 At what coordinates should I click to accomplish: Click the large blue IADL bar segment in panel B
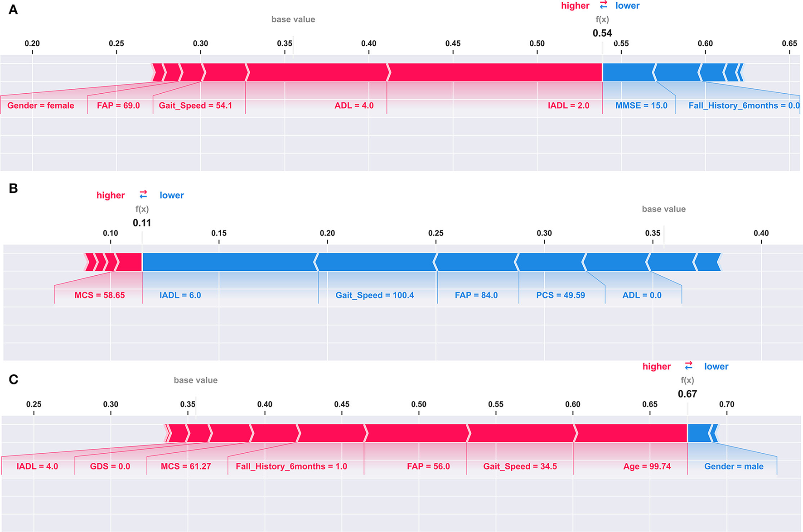click(229, 262)
